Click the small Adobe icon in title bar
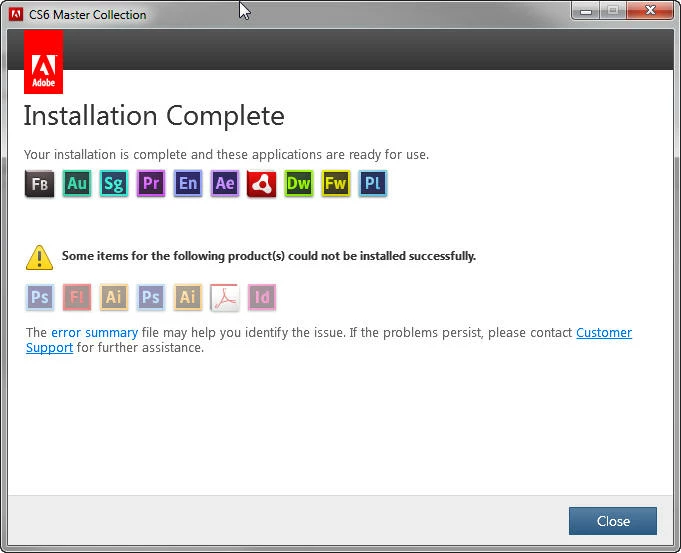The height and width of the screenshot is (553, 681). [x=16, y=14]
